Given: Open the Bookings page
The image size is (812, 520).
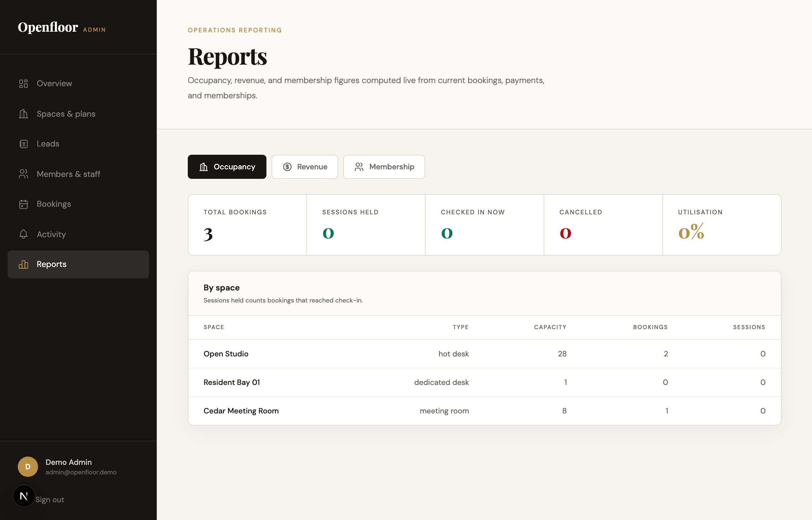Looking at the screenshot, I should (78, 204).
